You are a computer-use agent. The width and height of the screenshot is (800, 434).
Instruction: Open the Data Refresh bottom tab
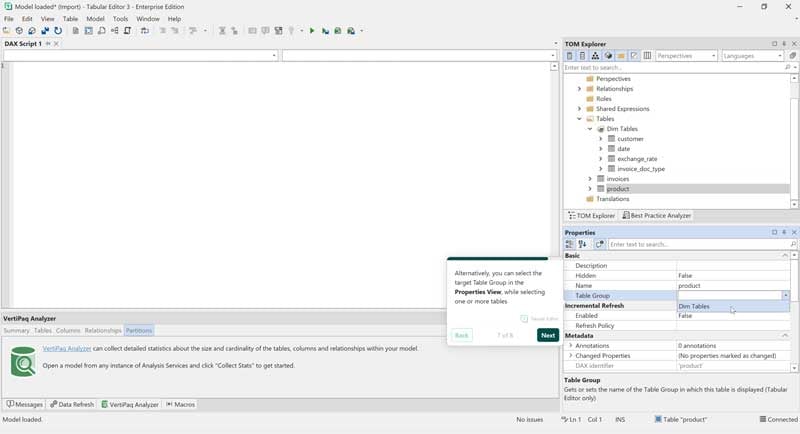point(72,404)
